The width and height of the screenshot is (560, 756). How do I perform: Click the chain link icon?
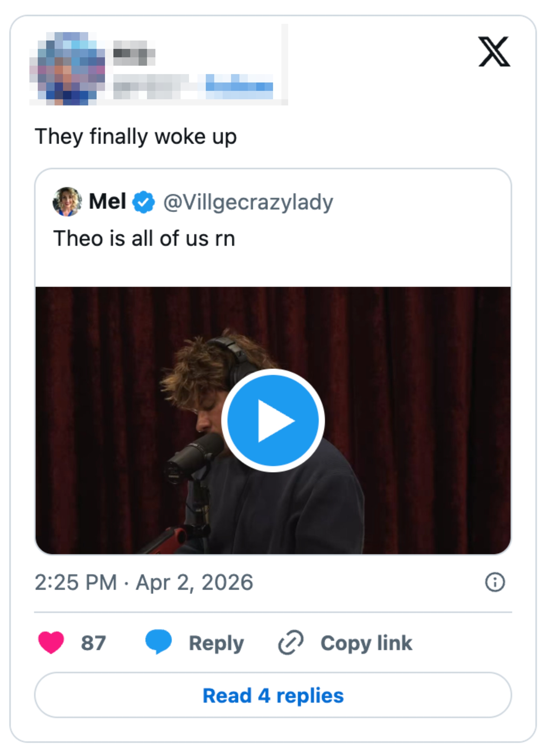(291, 642)
